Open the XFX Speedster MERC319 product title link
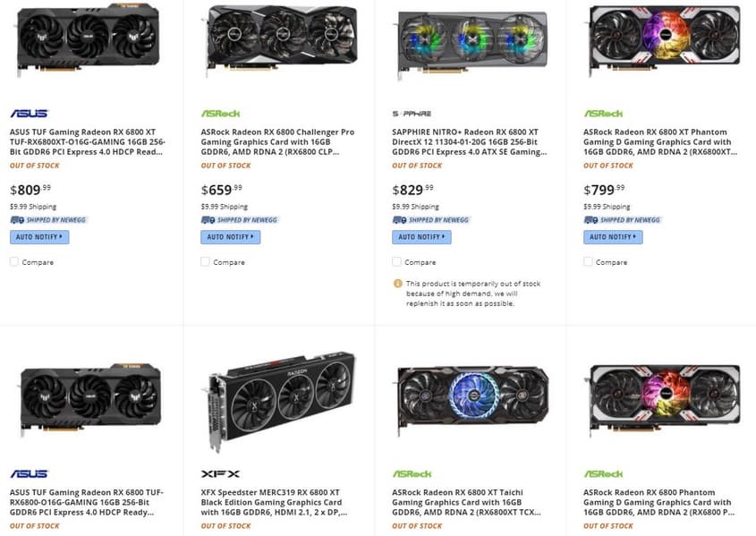This screenshot has width=756, height=536. click(x=276, y=501)
